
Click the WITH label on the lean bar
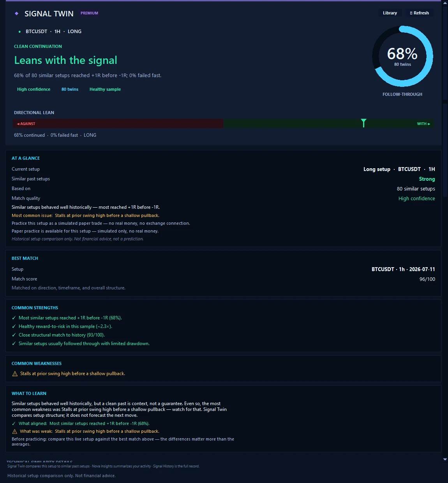[423, 124]
